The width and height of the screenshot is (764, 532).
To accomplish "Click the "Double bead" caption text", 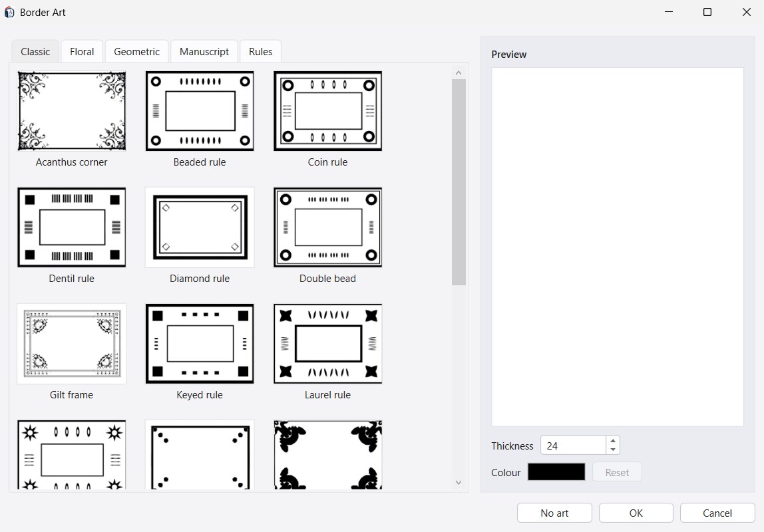I will 328,279.
